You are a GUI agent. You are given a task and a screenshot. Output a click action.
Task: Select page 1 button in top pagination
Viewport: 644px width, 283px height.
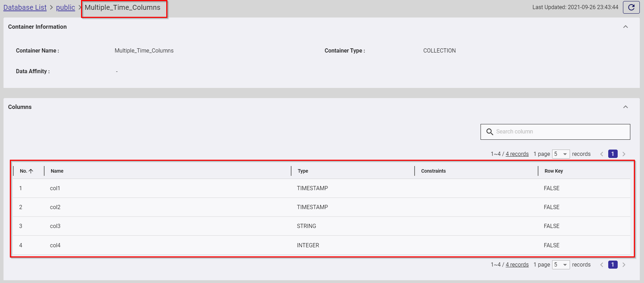pos(612,154)
